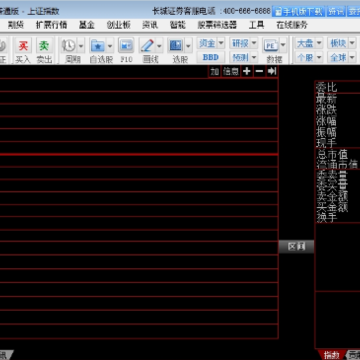This screenshot has height=360, width=360.
Task: Expand the 自选股 dropdown arrow
Action: coord(110,46)
